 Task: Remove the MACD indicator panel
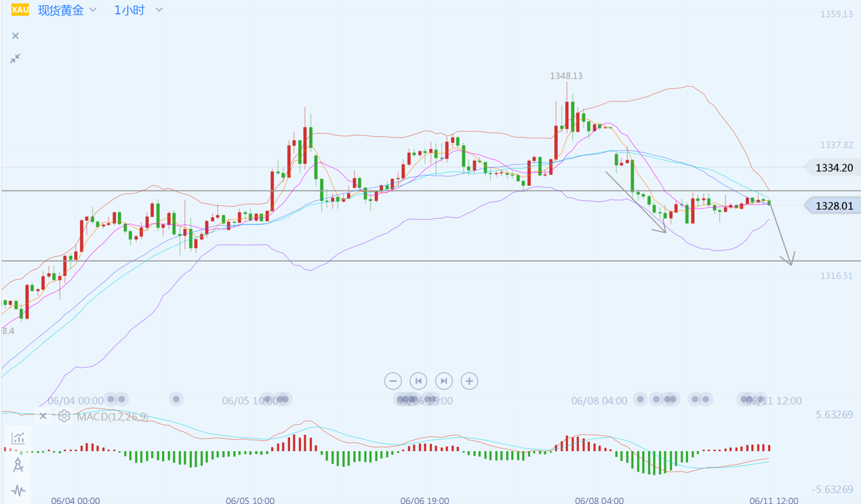[43, 416]
